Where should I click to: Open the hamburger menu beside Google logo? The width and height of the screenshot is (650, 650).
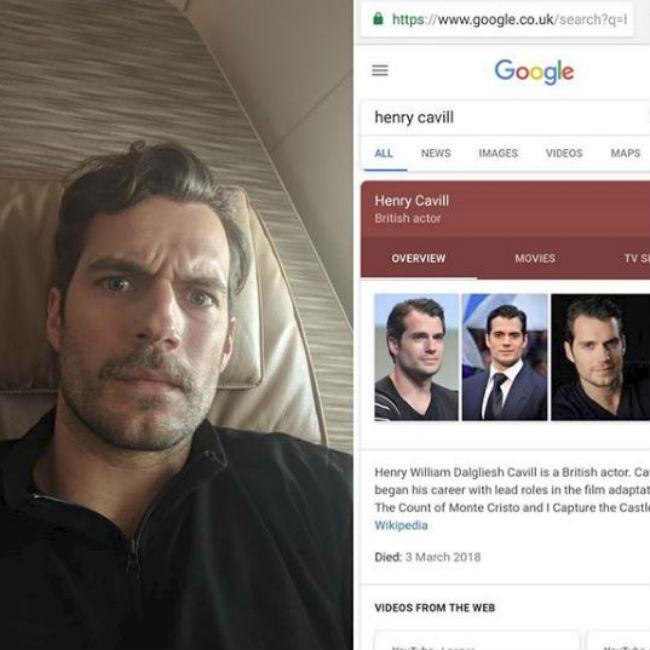tap(380, 70)
